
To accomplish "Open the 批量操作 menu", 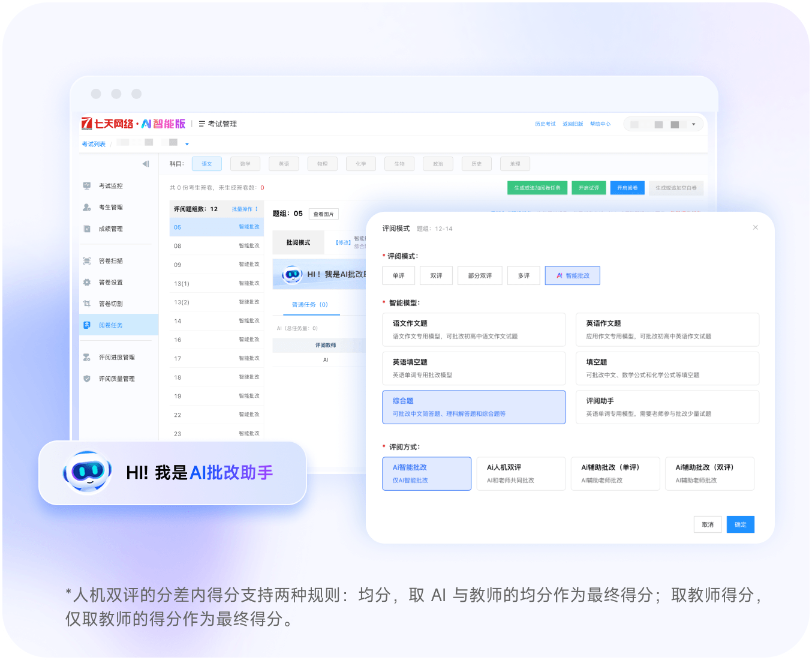I will pos(245,209).
